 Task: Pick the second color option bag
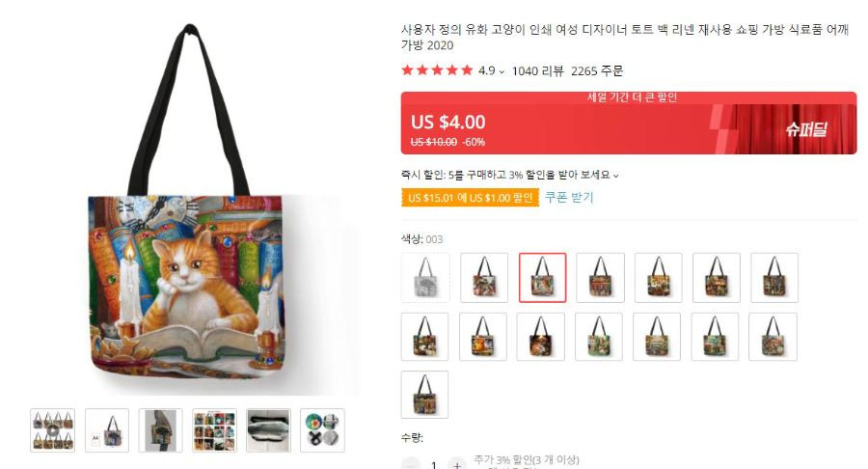(x=484, y=278)
